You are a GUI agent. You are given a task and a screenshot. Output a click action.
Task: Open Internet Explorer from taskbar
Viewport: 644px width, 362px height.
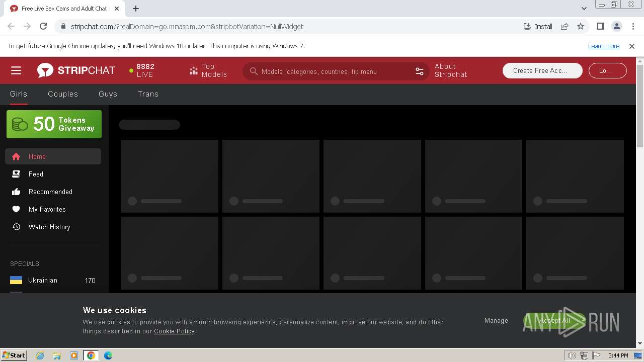coord(40,355)
